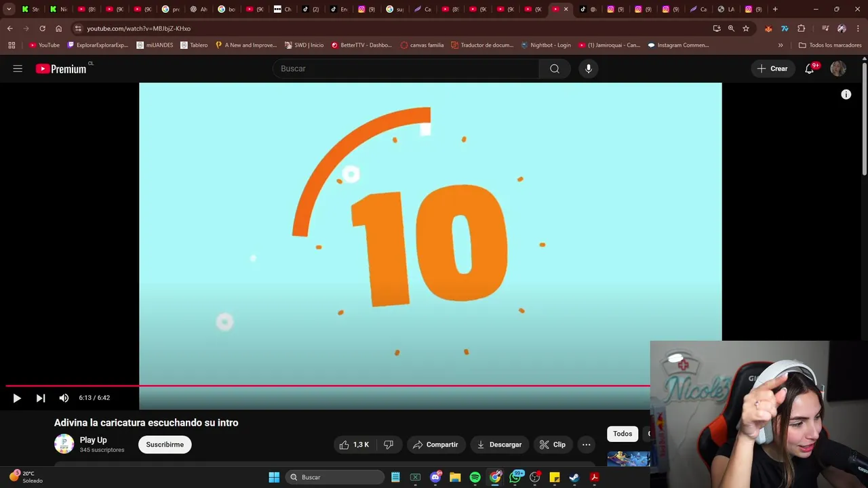Screen dimensions: 868x488
Task: Open the tab search dropdown arrow
Action: pos(9,9)
